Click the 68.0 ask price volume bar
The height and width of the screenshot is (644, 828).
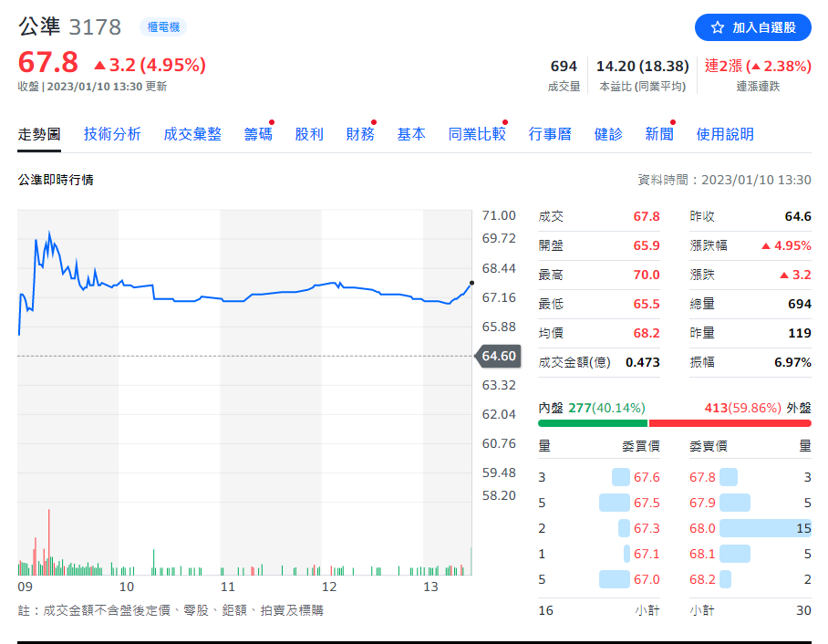click(765, 528)
